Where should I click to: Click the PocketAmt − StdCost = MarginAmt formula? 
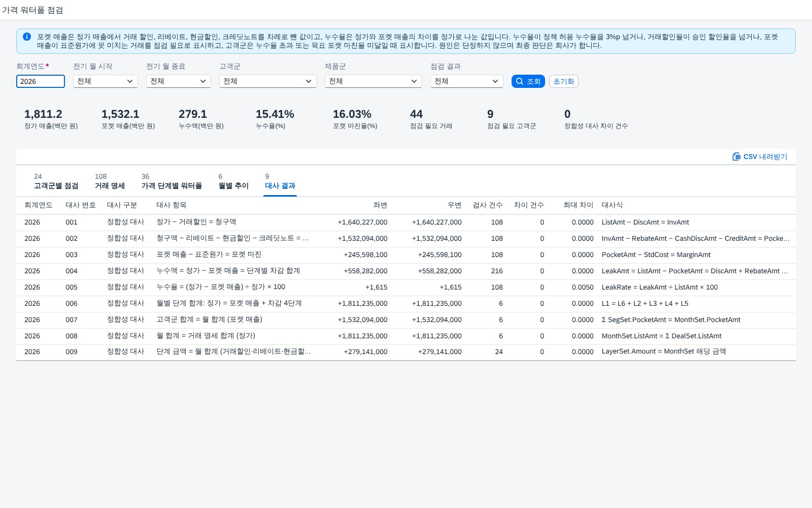[656, 255]
